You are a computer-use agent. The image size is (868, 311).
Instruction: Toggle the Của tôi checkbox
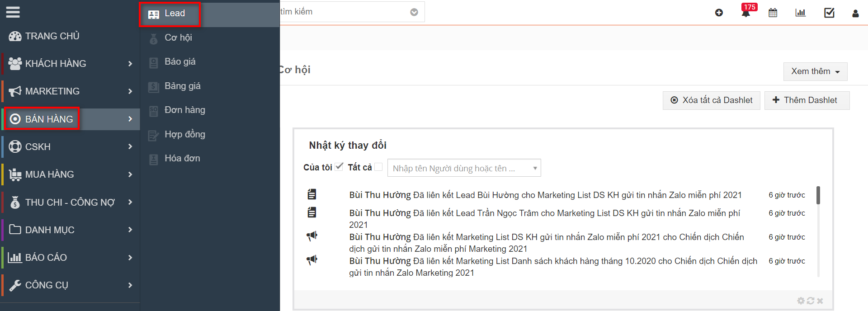pyautogui.click(x=339, y=167)
